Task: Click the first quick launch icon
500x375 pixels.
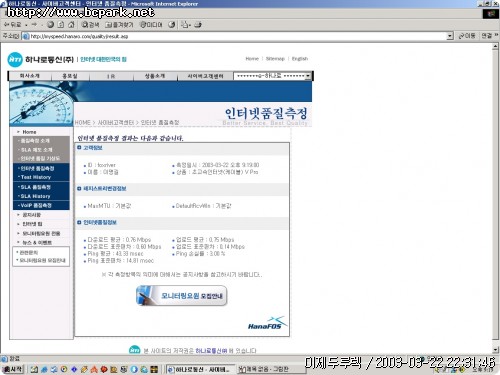Action: [x=34, y=369]
